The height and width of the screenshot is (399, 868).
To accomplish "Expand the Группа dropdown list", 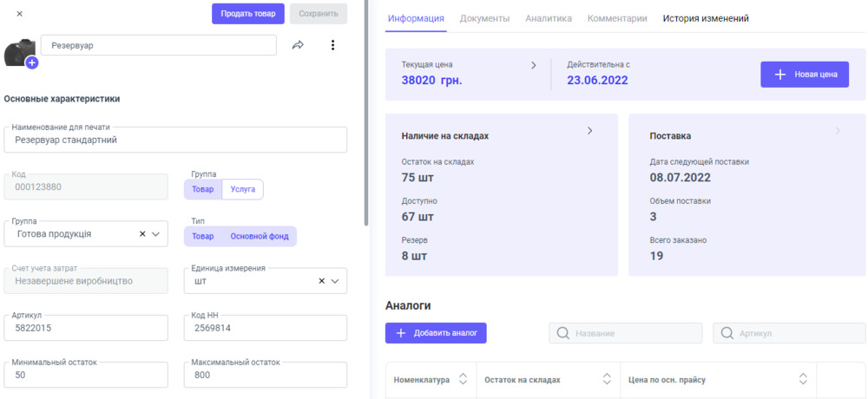I will (x=156, y=234).
